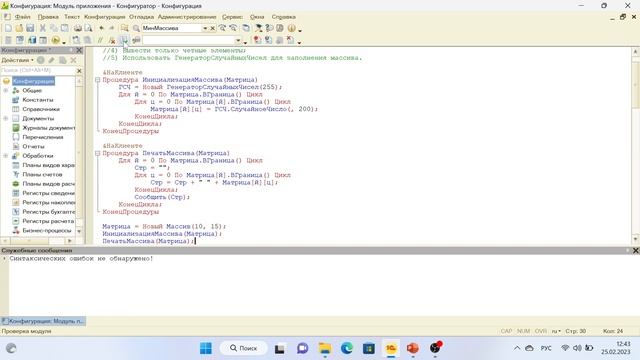The image size is (640, 360).
Task: Open the Правка menu
Action: 48,17
